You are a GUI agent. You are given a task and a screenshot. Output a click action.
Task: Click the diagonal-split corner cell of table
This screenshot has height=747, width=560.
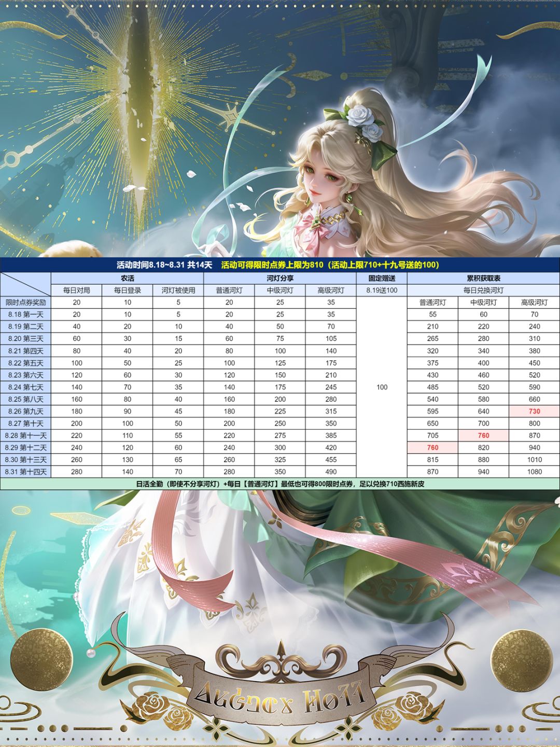pyautogui.click(x=25, y=284)
